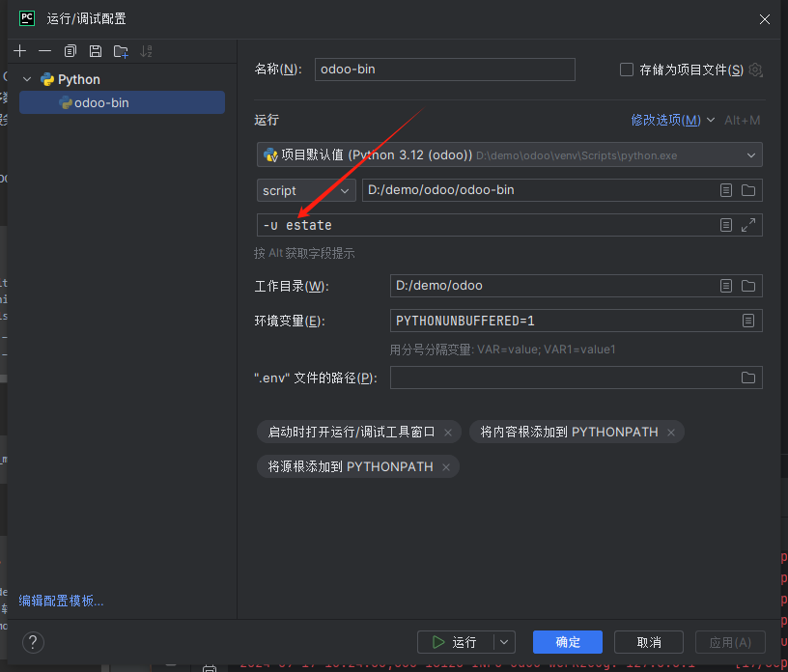Remove the 启动时打开运行/调试工具窗口 option tag
The image size is (788, 672).
click(x=448, y=433)
